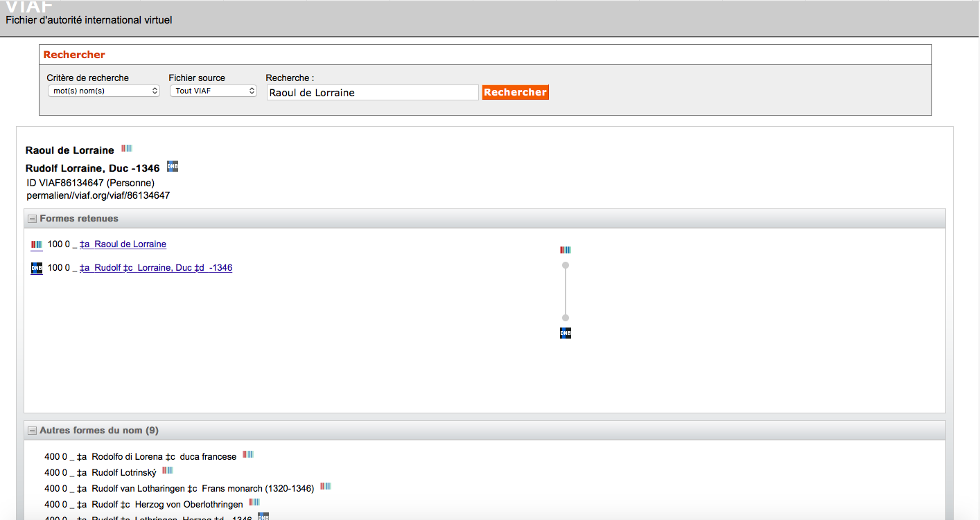Click Wikidata icon after Herzog von Oberlothringen

coord(254,502)
